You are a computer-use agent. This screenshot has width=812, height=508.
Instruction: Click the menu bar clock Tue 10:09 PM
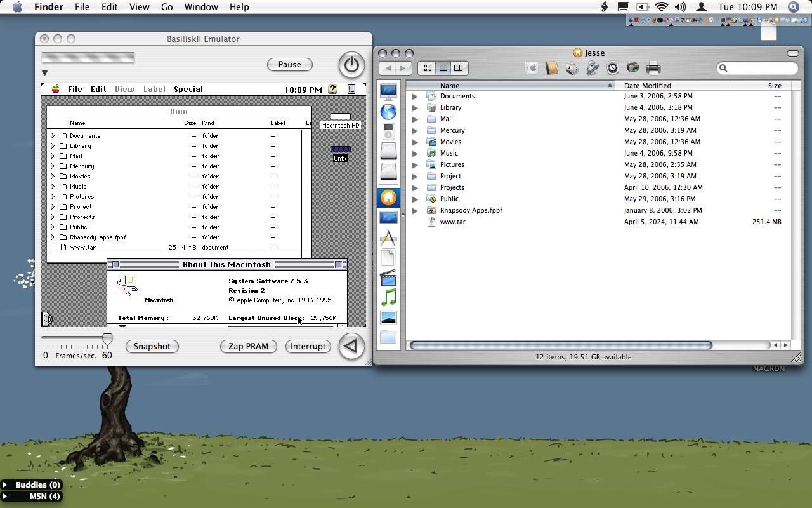tap(747, 7)
